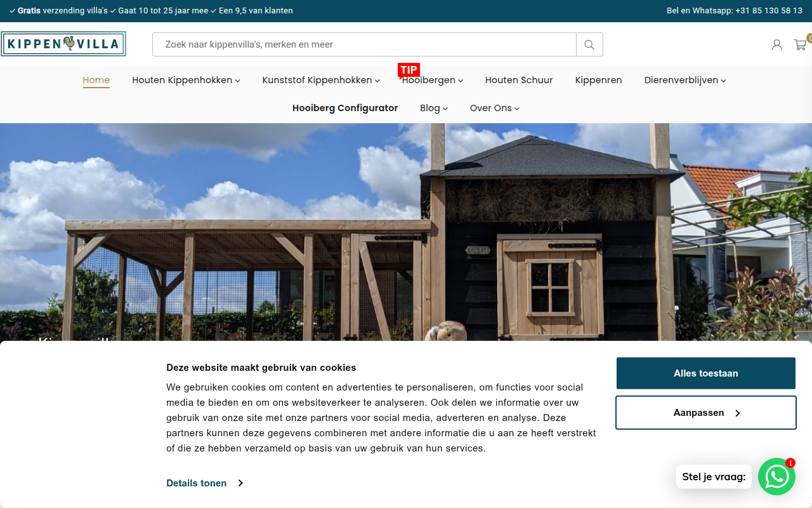Viewport: 812px width, 508px height.
Task: Open the Over Ons dropdown
Action: (x=495, y=108)
